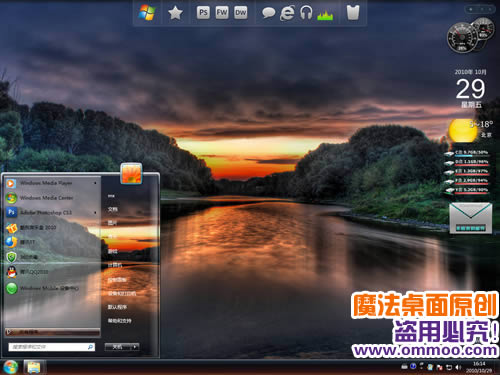Open the 29 date calendar gadget
Viewport: 500px width, 375px height.
point(470,89)
